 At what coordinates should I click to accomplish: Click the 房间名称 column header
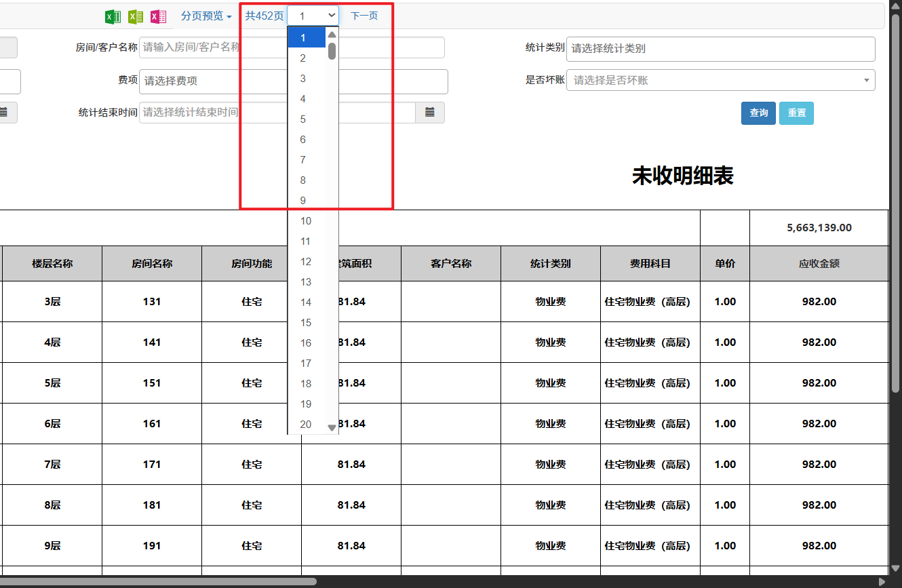click(152, 263)
